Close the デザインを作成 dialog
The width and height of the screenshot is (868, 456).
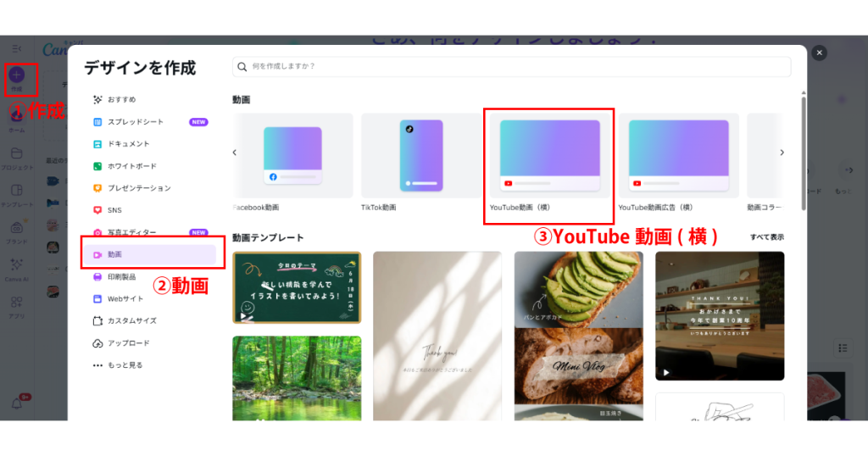(820, 53)
